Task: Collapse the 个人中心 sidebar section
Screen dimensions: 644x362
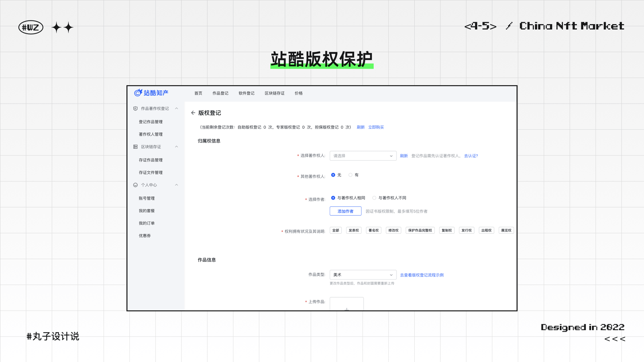Action: click(x=176, y=185)
